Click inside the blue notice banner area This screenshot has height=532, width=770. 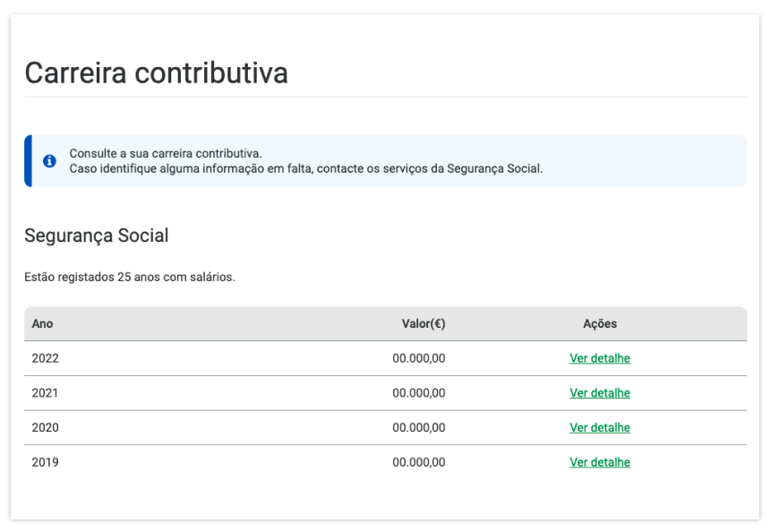385,159
